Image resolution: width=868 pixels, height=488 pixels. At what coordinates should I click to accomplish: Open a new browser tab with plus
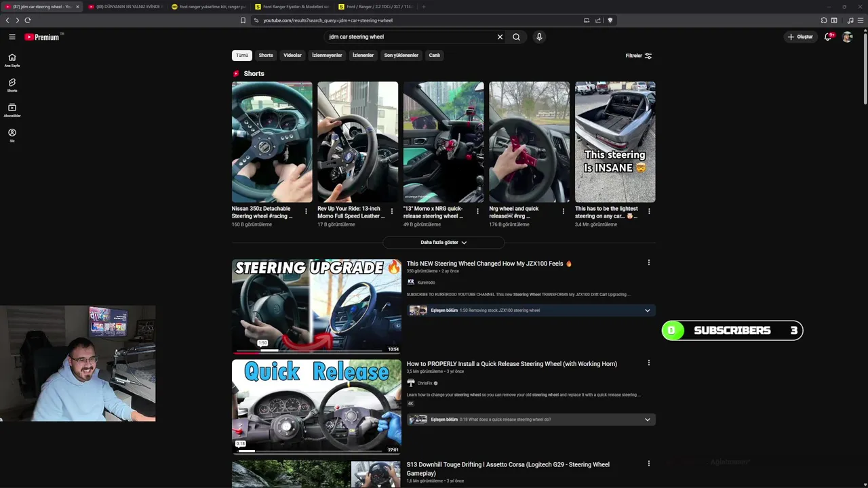pyautogui.click(x=423, y=7)
